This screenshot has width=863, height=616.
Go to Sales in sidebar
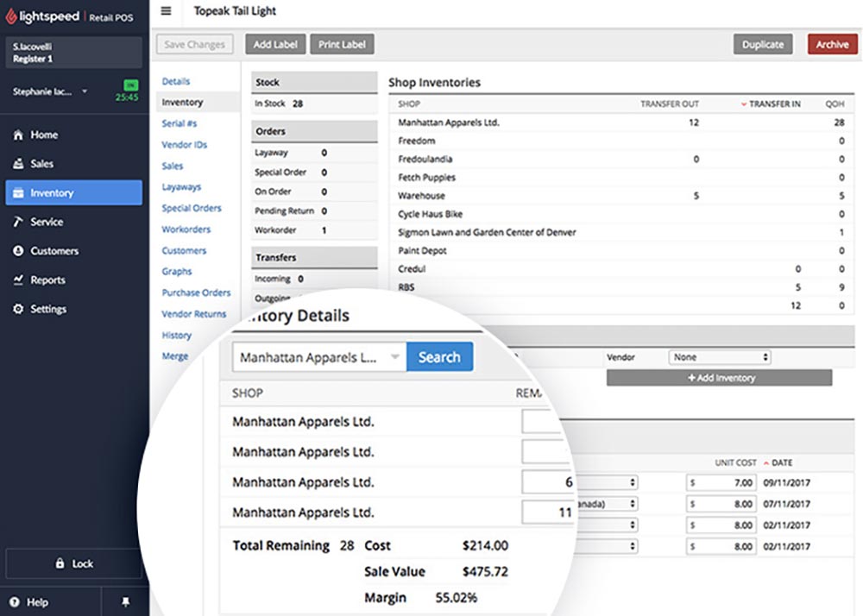73,163
